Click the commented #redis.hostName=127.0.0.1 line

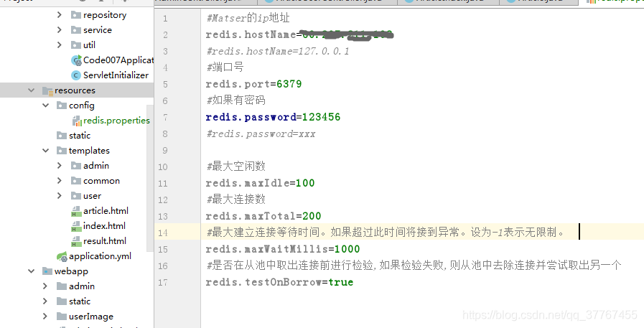point(278,51)
